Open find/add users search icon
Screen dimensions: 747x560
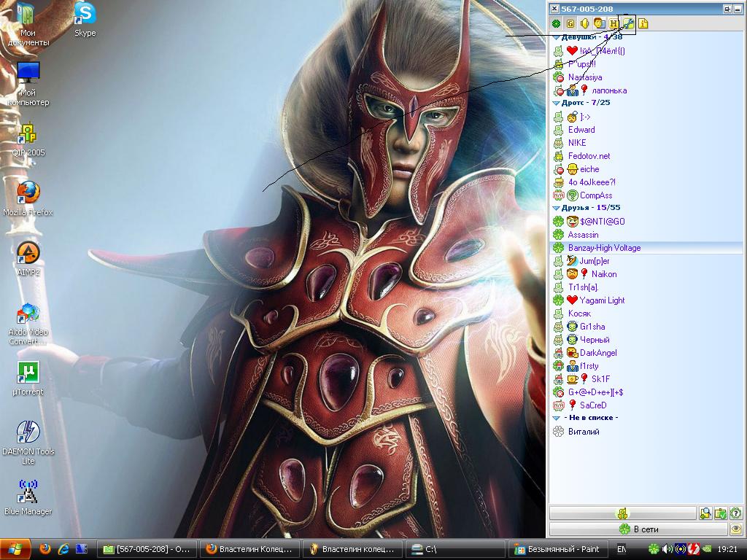705,513
